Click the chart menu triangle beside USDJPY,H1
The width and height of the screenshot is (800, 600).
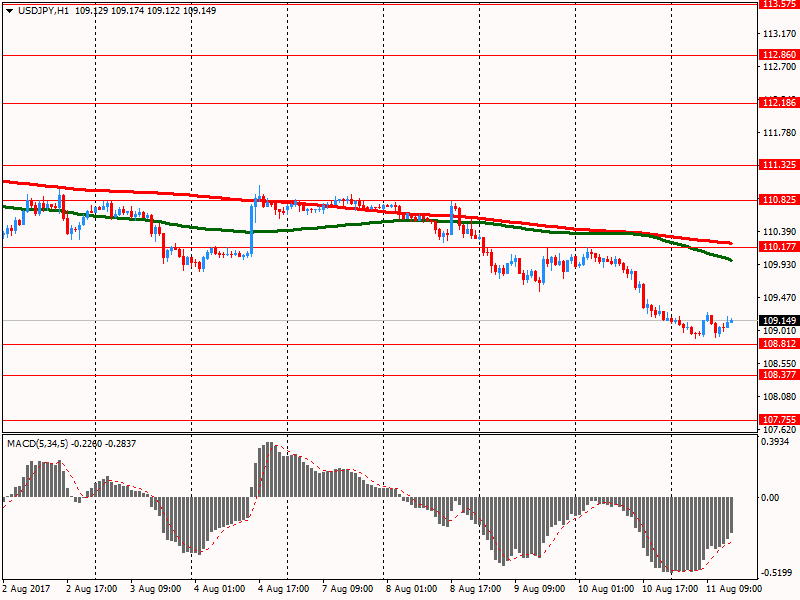(9, 11)
